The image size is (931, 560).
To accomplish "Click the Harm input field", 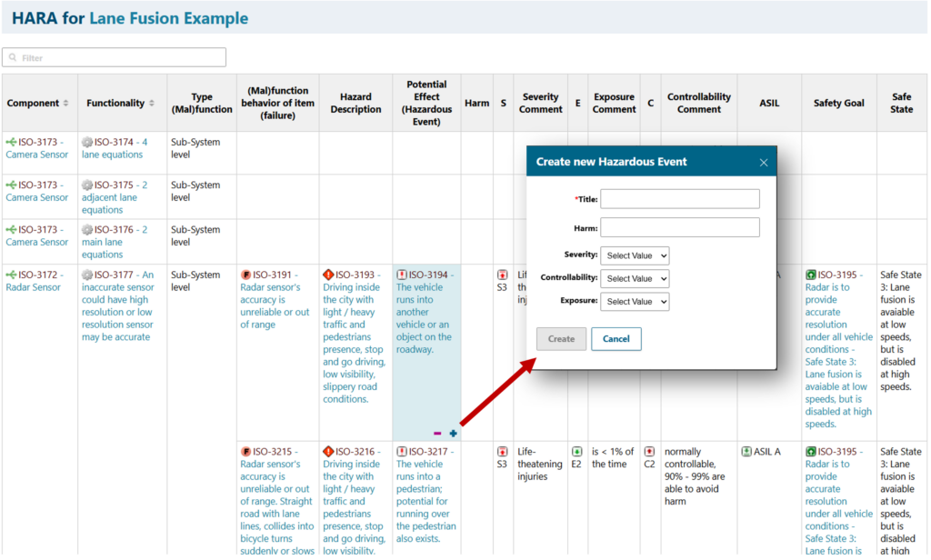I will pyautogui.click(x=680, y=227).
